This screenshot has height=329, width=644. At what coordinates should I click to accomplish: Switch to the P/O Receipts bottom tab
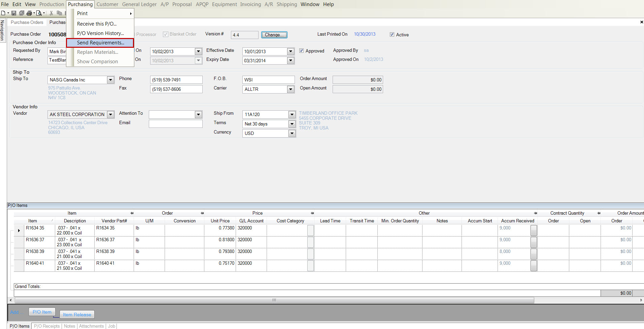pyautogui.click(x=47, y=326)
